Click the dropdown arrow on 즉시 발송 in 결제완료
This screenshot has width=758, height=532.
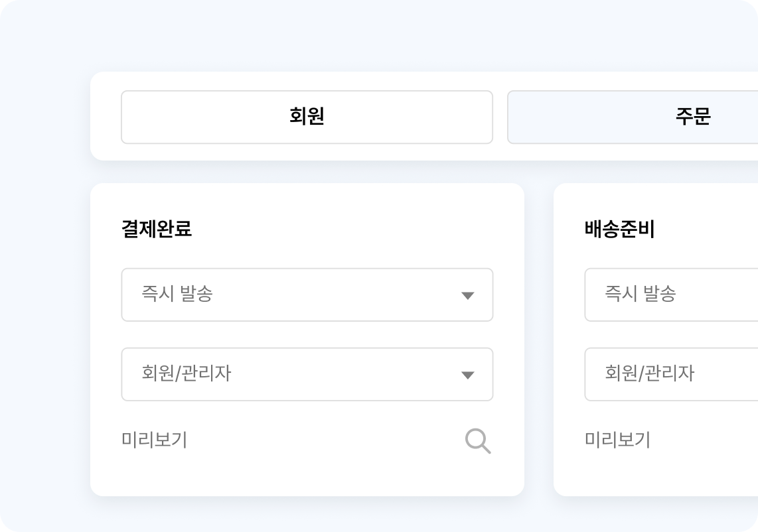click(469, 295)
